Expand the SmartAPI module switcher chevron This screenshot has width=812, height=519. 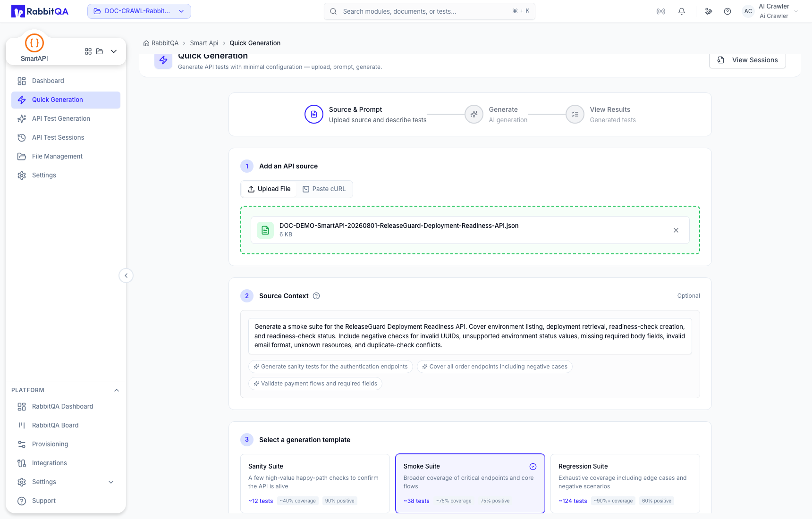[x=114, y=51]
